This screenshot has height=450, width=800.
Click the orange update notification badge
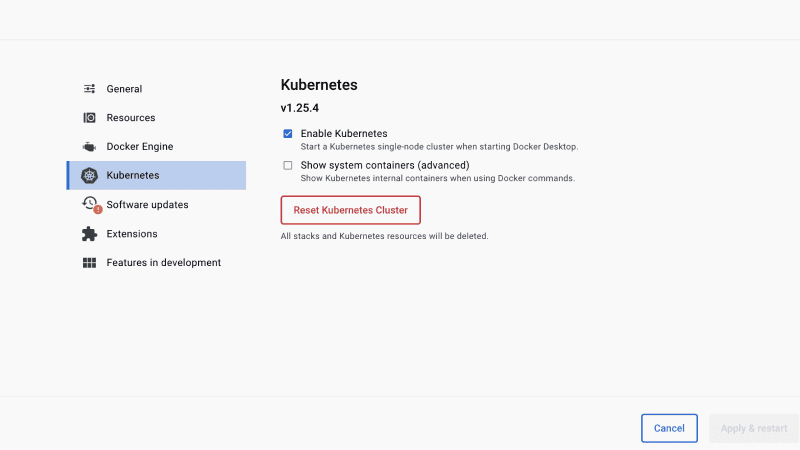click(98, 210)
